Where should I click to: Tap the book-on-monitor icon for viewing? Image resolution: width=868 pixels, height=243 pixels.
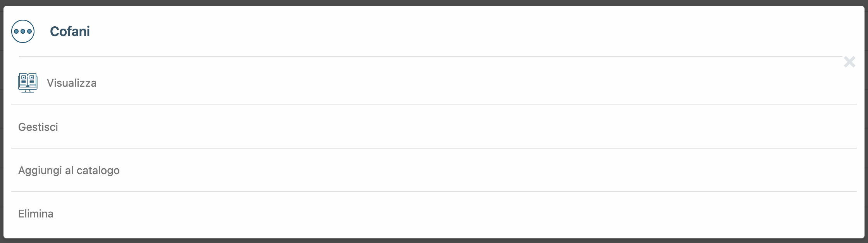coord(28,83)
